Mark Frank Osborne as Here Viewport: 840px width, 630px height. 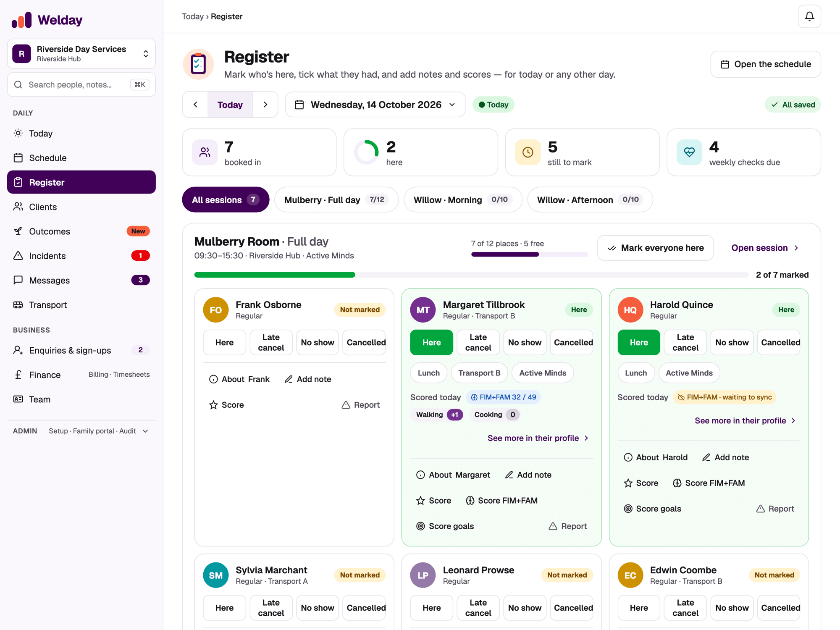[x=224, y=342]
